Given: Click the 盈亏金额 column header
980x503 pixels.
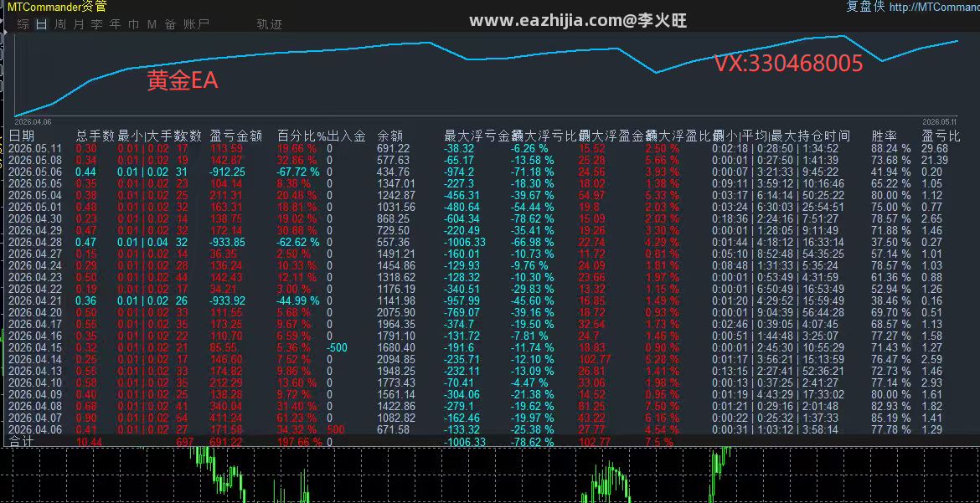Looking at the screenshot, I should click(x=235, y=136).
